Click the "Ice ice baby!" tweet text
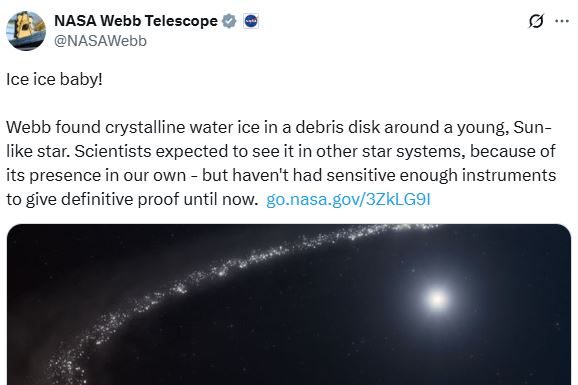 coord(54,79)
